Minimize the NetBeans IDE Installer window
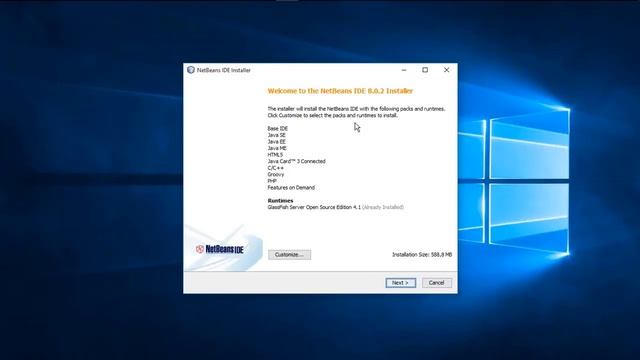 click(404, 70)
